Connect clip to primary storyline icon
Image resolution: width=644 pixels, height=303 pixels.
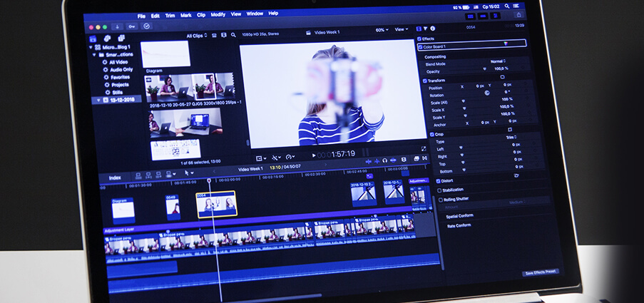coord(138,175)
